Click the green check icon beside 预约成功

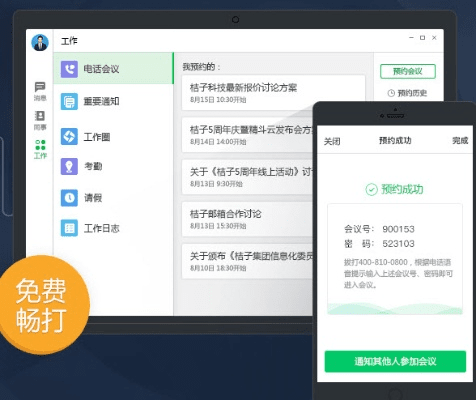click(x=371, y=189)
